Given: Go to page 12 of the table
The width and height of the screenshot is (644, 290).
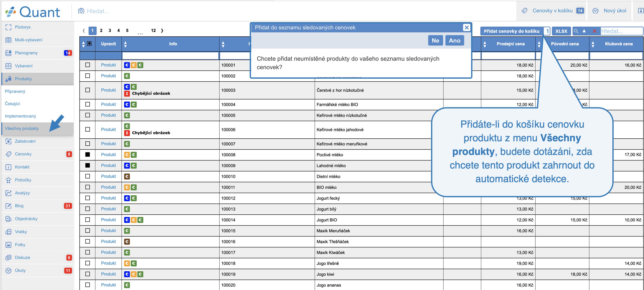Looking at the screenshot, I should click(x=153, y=31).
